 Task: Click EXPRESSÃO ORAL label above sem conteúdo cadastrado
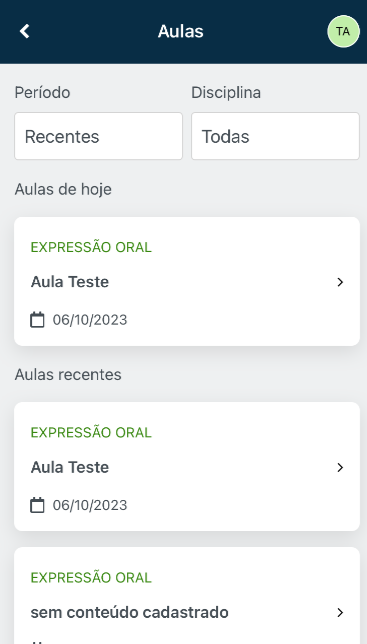(x=91, y=577)
